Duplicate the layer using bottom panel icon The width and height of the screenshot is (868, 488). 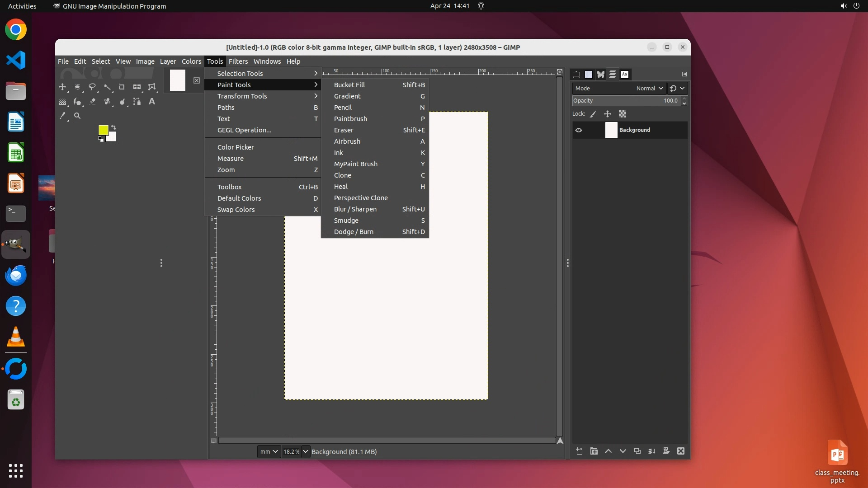(637, 451)
